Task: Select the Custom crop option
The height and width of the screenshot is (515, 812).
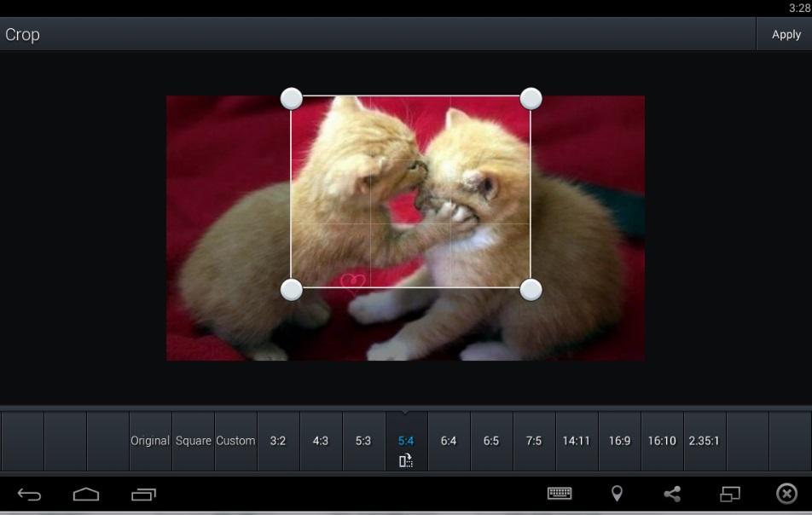Action: 235,441
